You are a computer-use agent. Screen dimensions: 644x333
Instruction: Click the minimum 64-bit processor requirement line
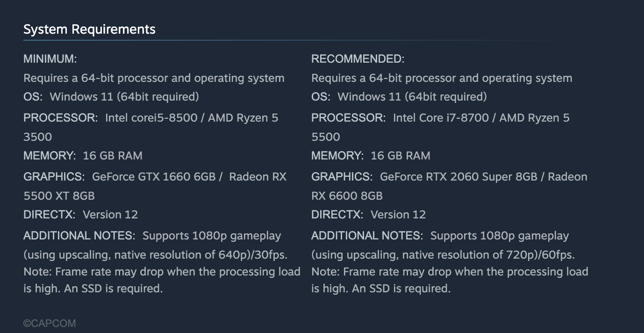click(x=154, y=78)
